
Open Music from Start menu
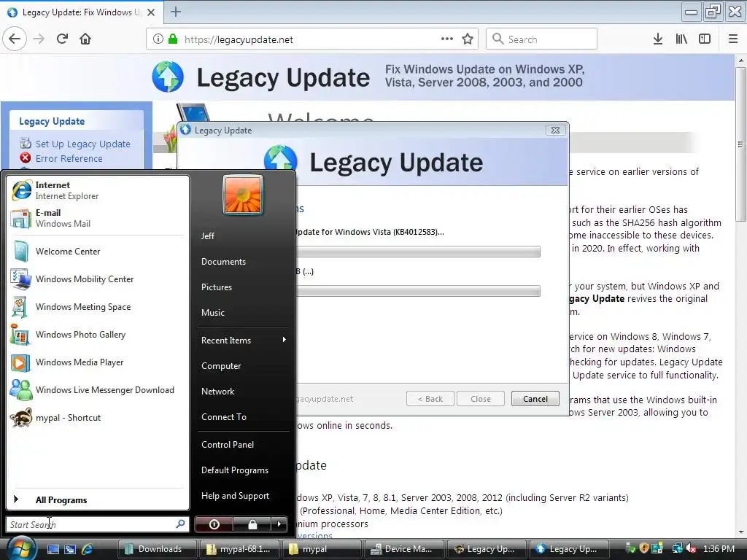click(x=244, y=312)
